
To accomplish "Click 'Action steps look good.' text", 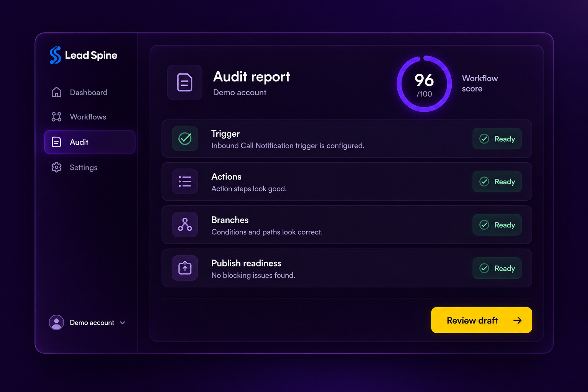I will pos(249,189).
